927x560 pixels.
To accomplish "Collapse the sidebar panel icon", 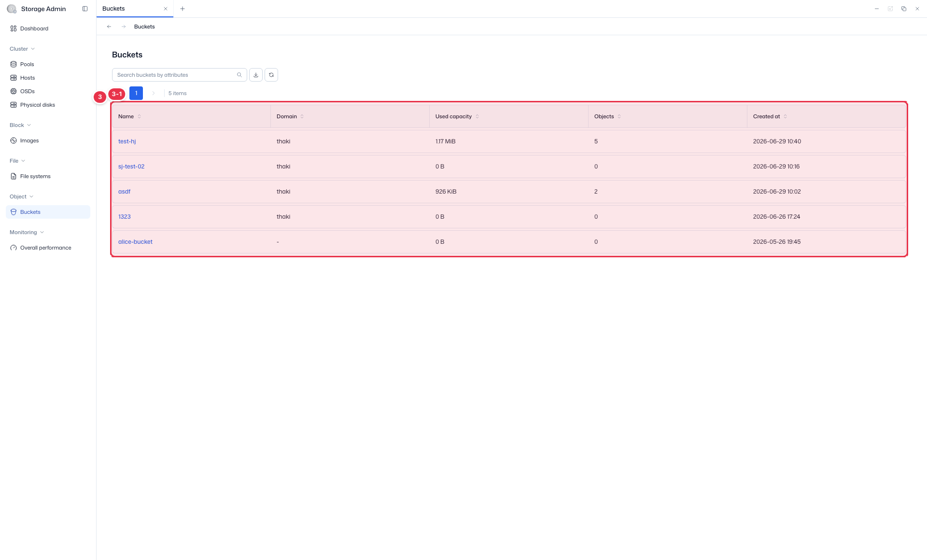I will pos(85,9).
